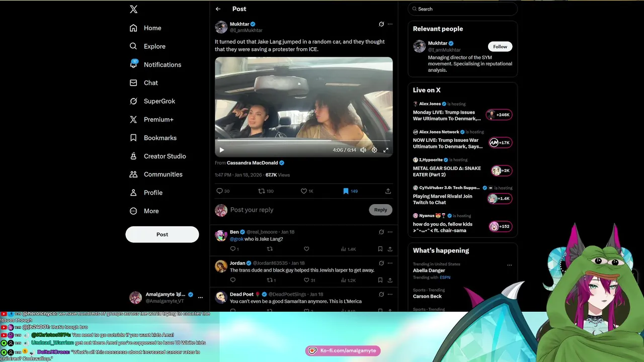Click Grok icon on Jordan's reply
Image resolution: width=644 pixels, height=362 pixels.
381,263
